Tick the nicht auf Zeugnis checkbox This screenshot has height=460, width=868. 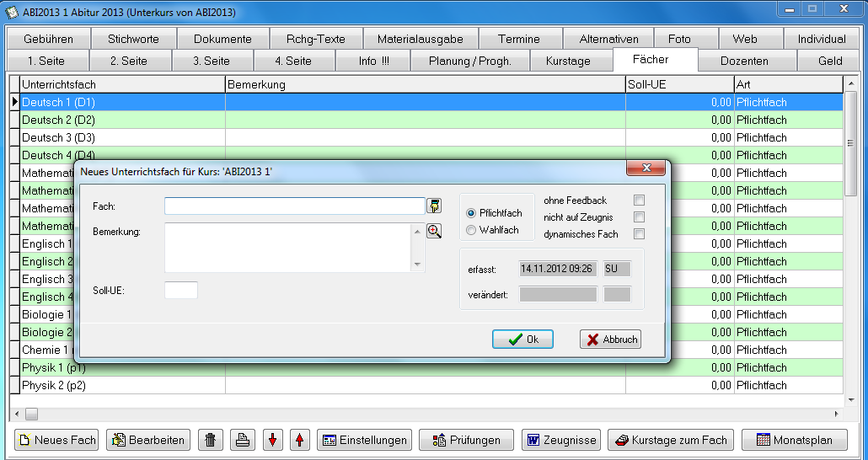click(640, 217)
